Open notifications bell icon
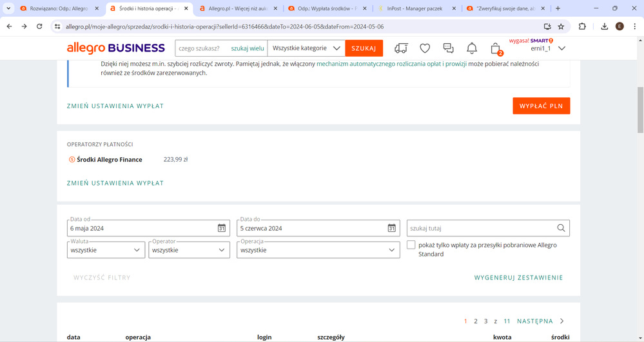 click(x=472, y=48)
